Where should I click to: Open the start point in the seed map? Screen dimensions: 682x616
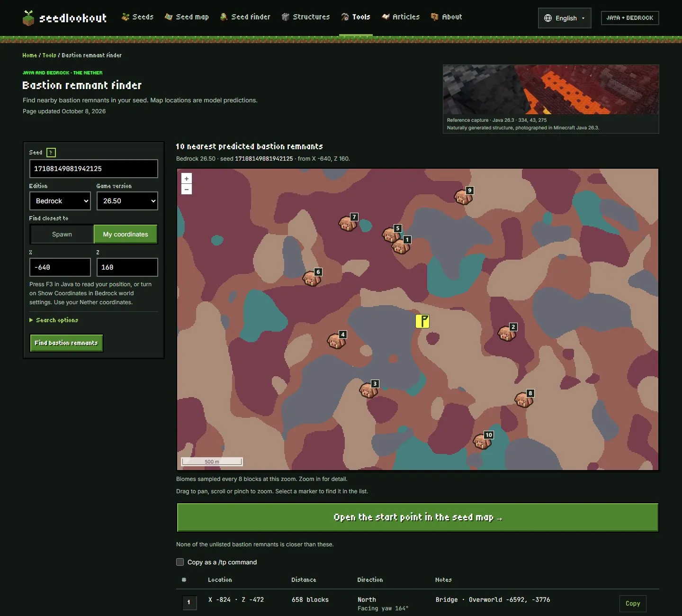[418, 517]
